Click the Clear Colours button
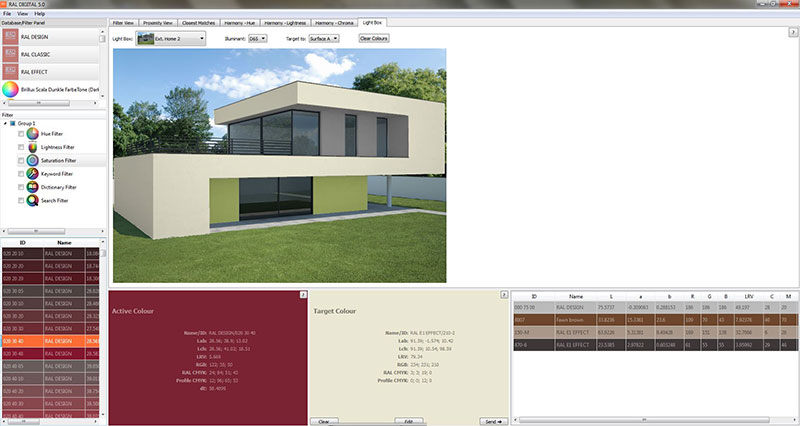This screenshot has width=800, height=426. pos(374,38)
